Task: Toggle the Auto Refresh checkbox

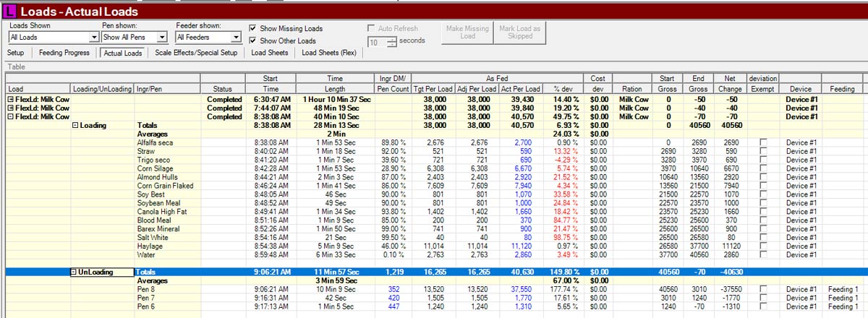Action: (372, 28)
